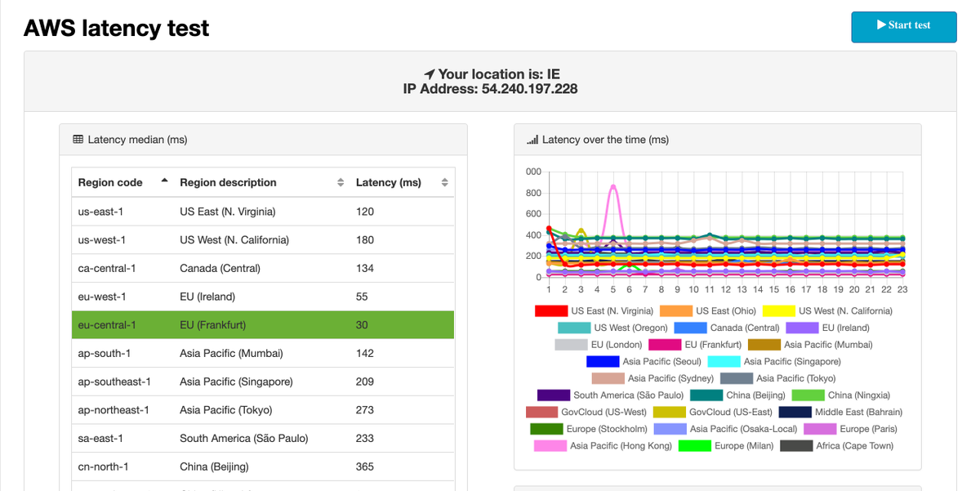Sort table by Latency (ms) column
Viewport: 980px width, 491px height.
click(x=402, y=182)
